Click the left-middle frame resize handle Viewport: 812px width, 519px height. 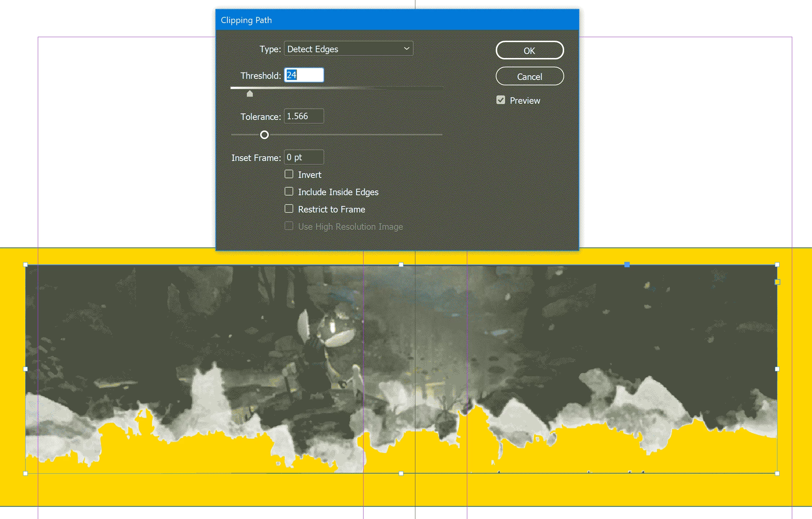[26, 369]
